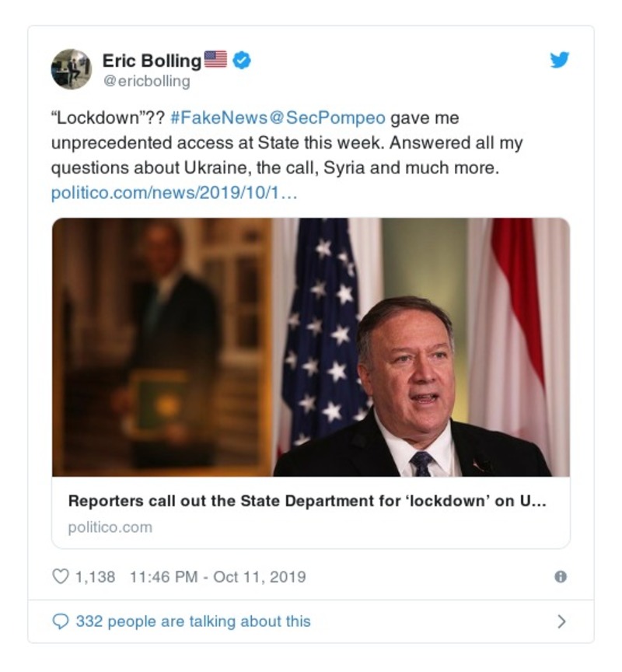Like the tweet with the heart icon
Screen dimensions: 622x672
pyautogui.click(x=60, y=576)
